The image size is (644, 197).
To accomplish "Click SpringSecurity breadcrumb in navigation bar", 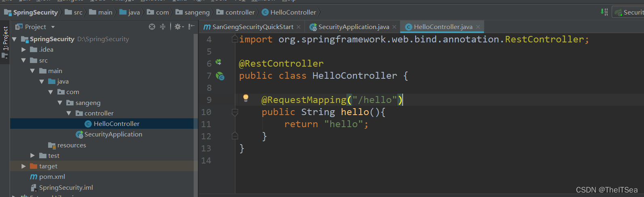I will (31, 12).
